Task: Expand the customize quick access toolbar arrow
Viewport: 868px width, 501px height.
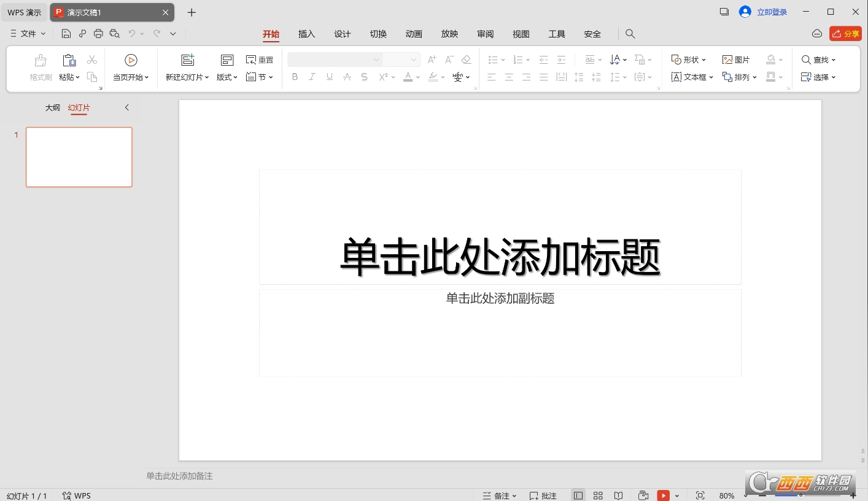Action: pyautogui.click(x=173, y=34)
